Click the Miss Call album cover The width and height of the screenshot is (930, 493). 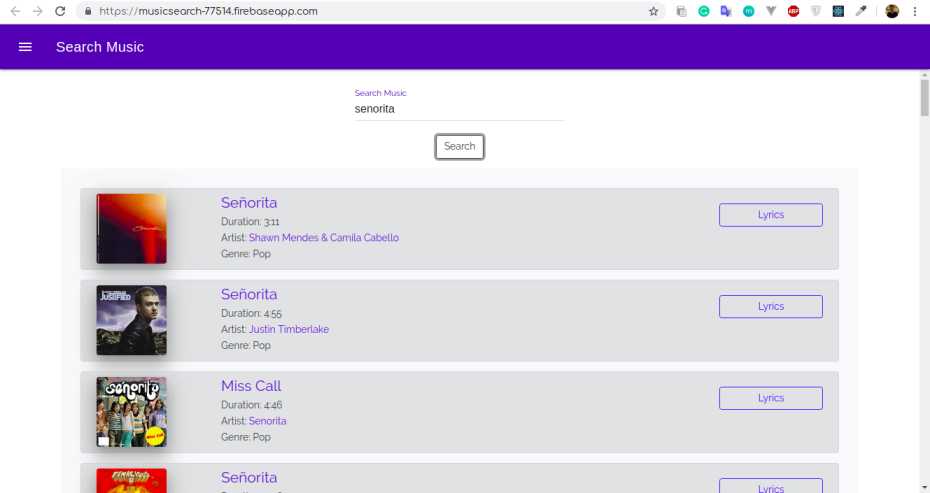tap(132, 412)
